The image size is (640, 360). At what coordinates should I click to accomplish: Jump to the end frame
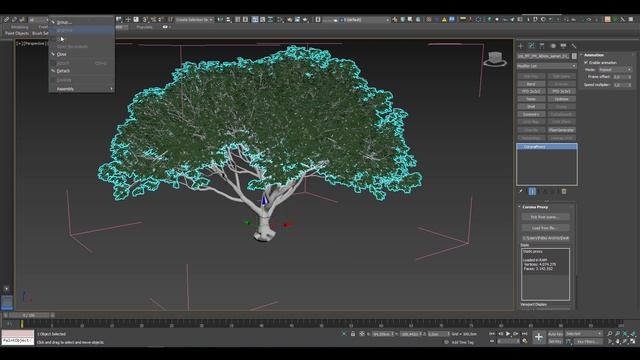(x=524, y=334)
